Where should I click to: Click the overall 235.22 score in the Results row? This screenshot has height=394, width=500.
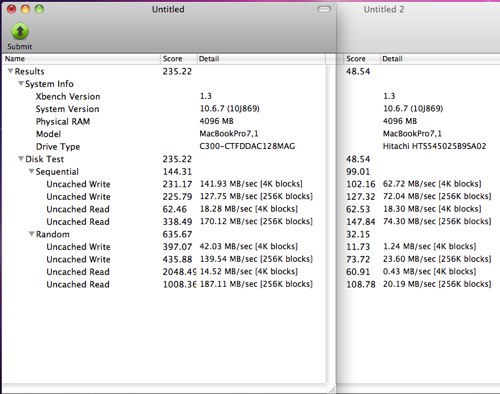[177, 71]
